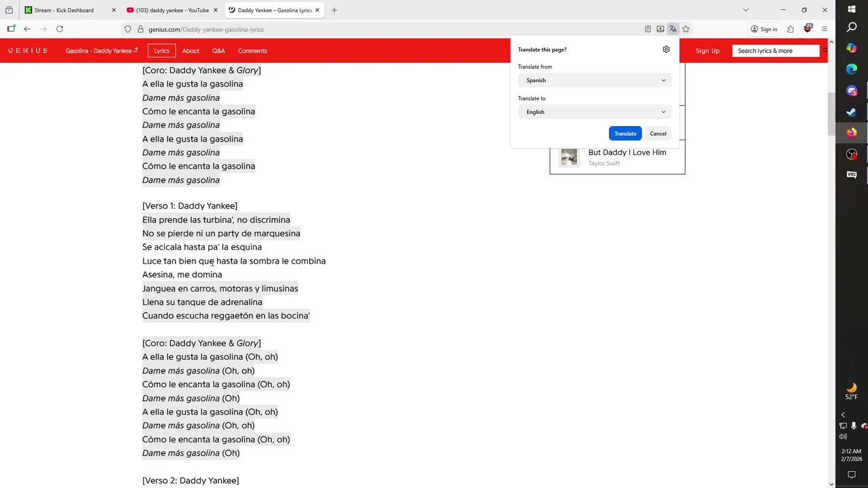Click the translate page icon in address bar
Viewport: 868px width, 488px height.
(673, 29)
